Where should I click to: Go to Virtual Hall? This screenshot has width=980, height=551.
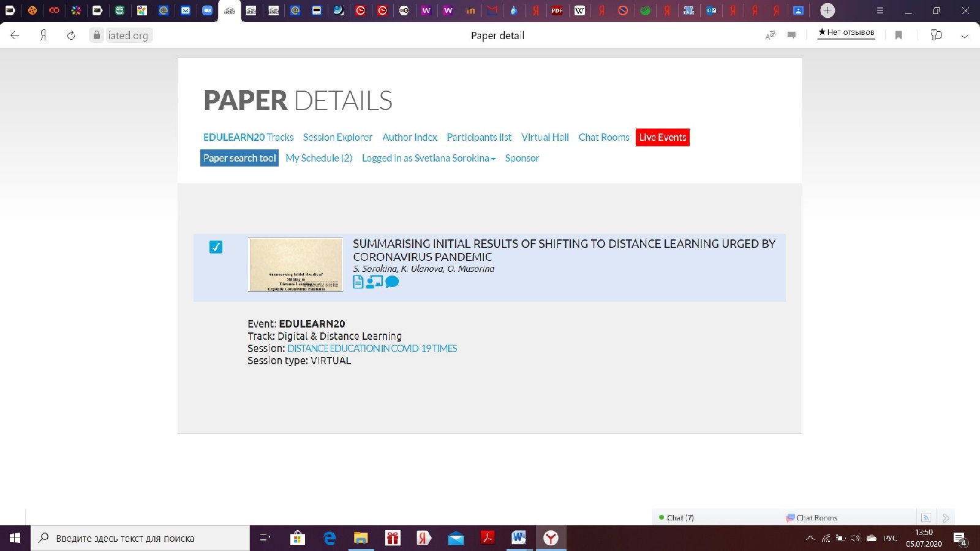point(545,137)
